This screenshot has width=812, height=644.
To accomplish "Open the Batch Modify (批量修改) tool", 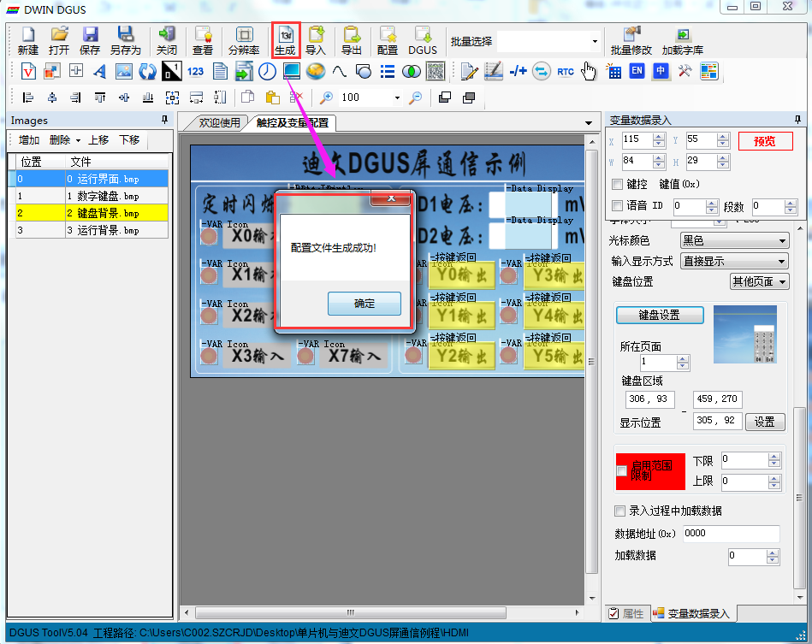I will (x=631, y=39).
